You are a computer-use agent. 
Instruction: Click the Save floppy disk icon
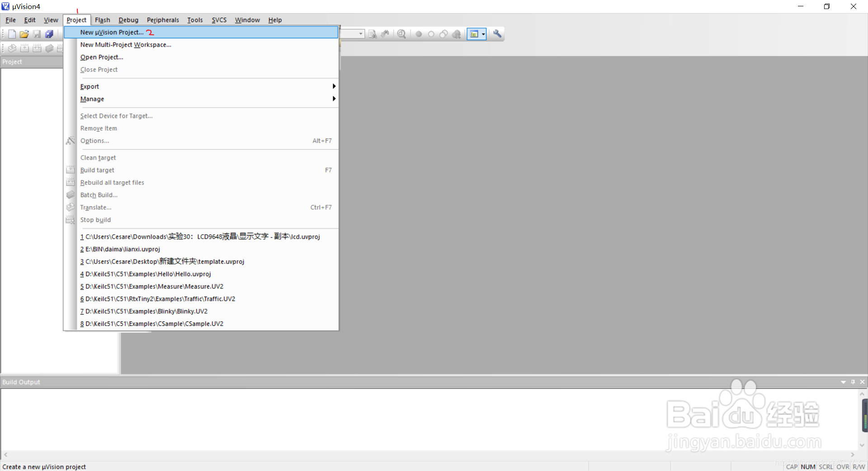(37, 34)
